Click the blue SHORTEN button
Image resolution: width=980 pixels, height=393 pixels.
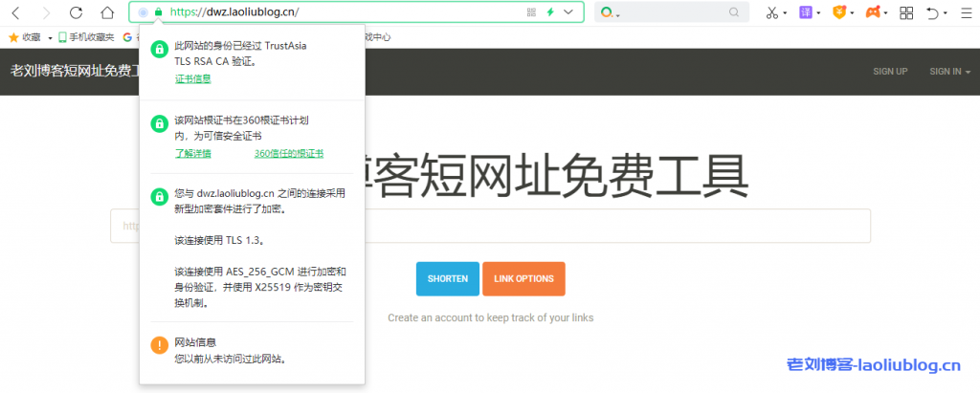(447, 278)
